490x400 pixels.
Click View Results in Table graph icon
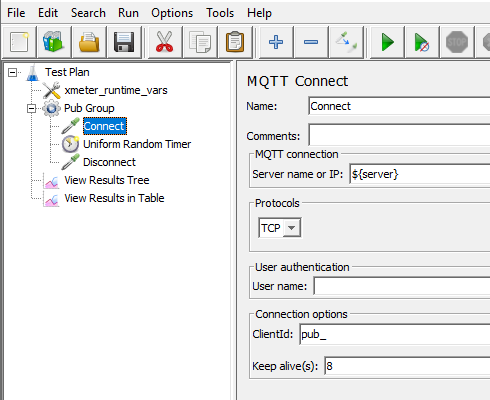pos(52,199)
